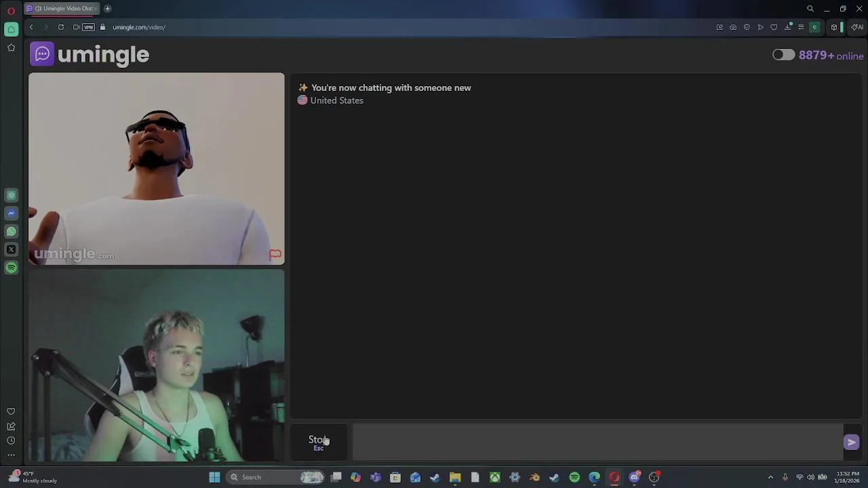This screenshot has height=488, width=868.
Task: Toggle the switch beside online count
Action: 783,55
